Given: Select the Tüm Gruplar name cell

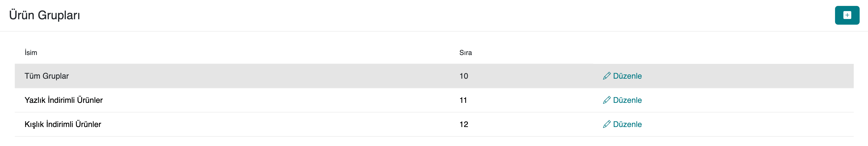Looking at the screenshot, I should click(46, 76).
